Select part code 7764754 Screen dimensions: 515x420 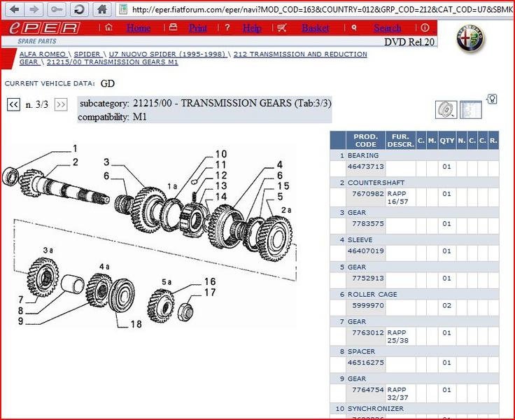pos(368,390)
